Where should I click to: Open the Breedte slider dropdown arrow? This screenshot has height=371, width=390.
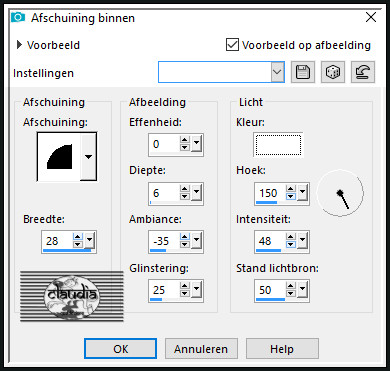89,240
